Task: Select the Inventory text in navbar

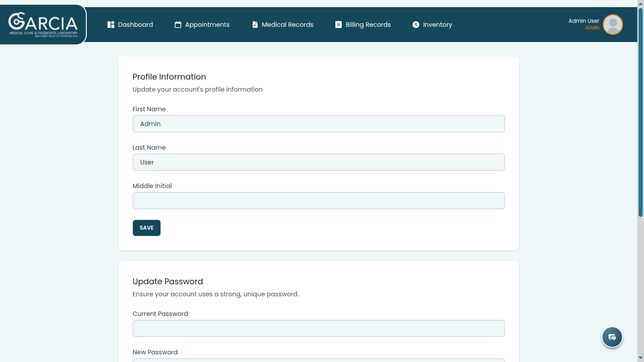Action: [437, 25]
